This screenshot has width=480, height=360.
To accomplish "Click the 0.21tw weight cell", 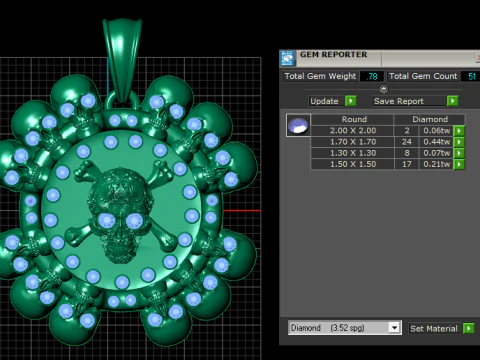I will click(x=436, y=164).
